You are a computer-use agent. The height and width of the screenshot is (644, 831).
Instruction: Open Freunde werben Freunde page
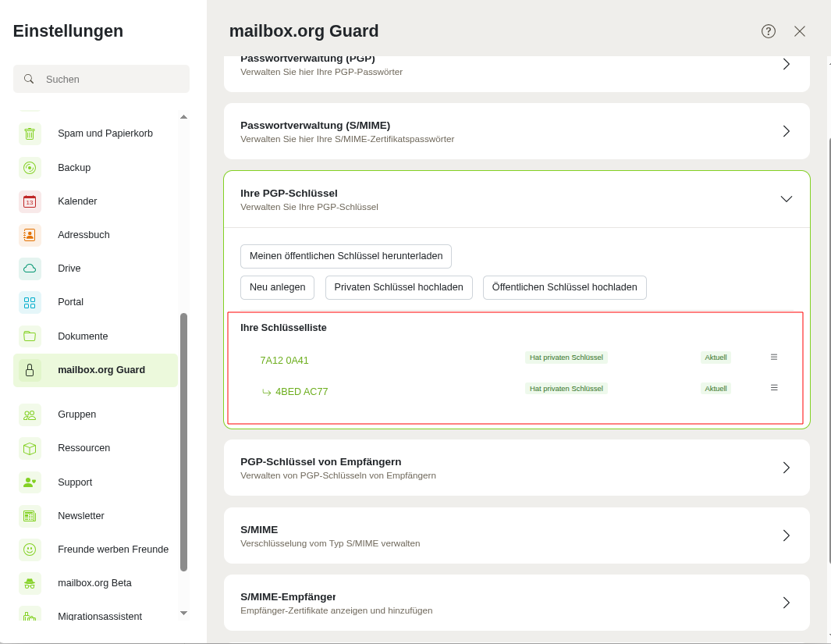[x=95, y=550]
